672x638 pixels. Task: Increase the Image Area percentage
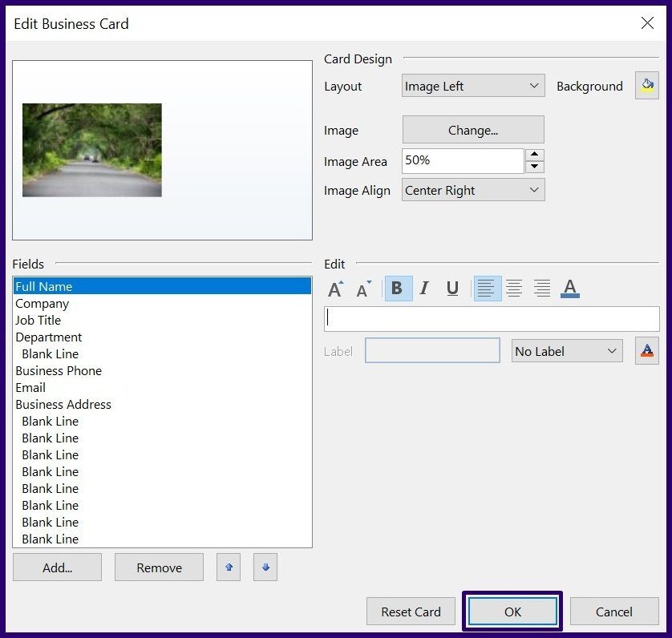coord(534,154)
